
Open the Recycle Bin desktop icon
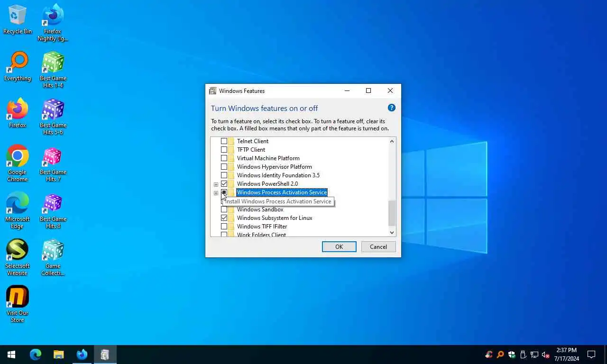tap(18, 20)
